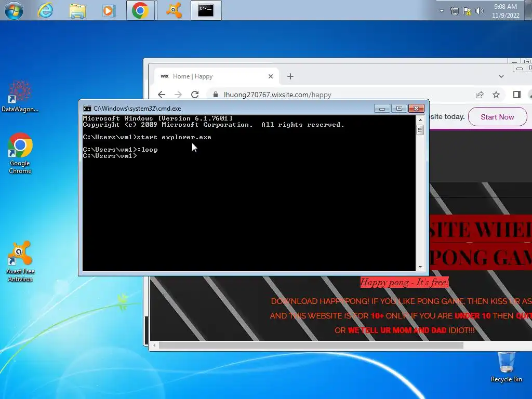Show hidden system tray icons
The height and width of the screenshot is (399, 532).
click(x=442, y=11)
